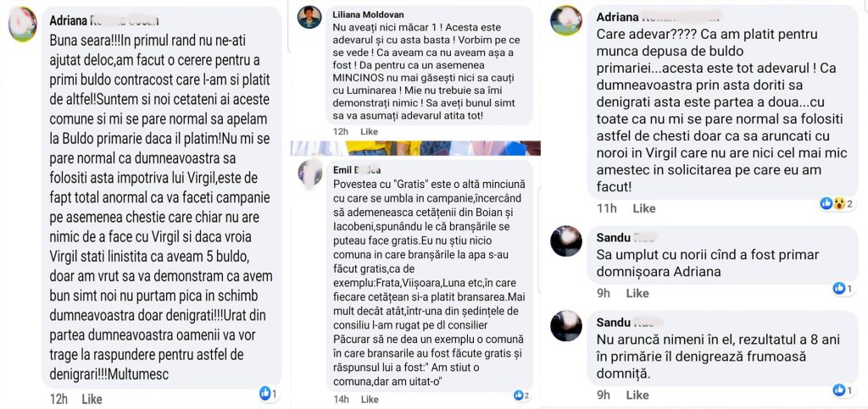Open second Sandu comment's avatar
This screenshot has width=868, height=409.
point(565,325)
